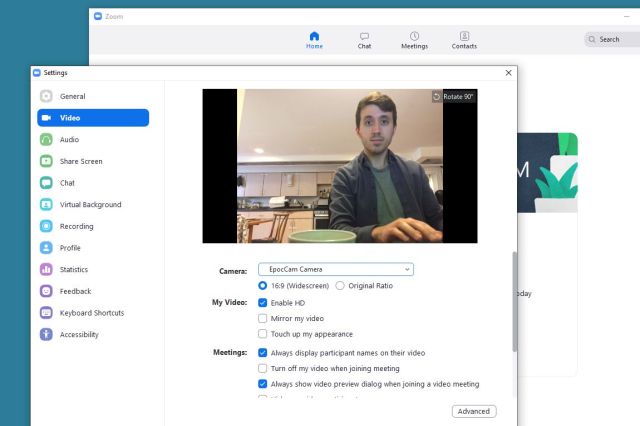Disable the Enable HD checkbox
This screenshot has width=640, height=426.
(x=262, y=303)
